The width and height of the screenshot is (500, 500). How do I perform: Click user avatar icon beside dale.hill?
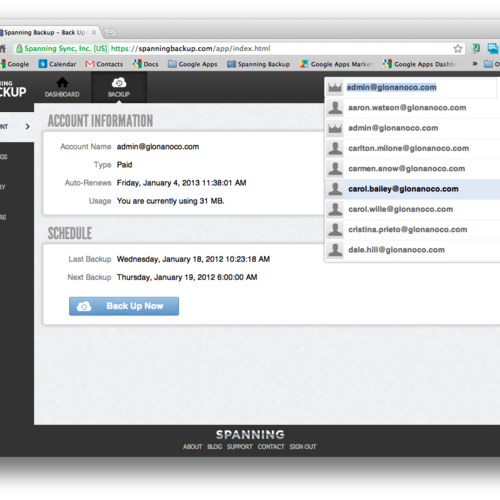point(335,250)
